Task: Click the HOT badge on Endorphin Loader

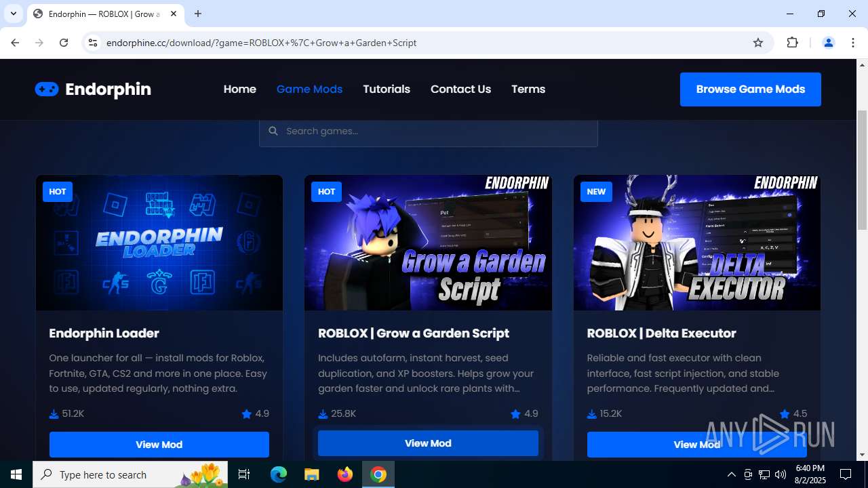Action: [x=58, y=192]
